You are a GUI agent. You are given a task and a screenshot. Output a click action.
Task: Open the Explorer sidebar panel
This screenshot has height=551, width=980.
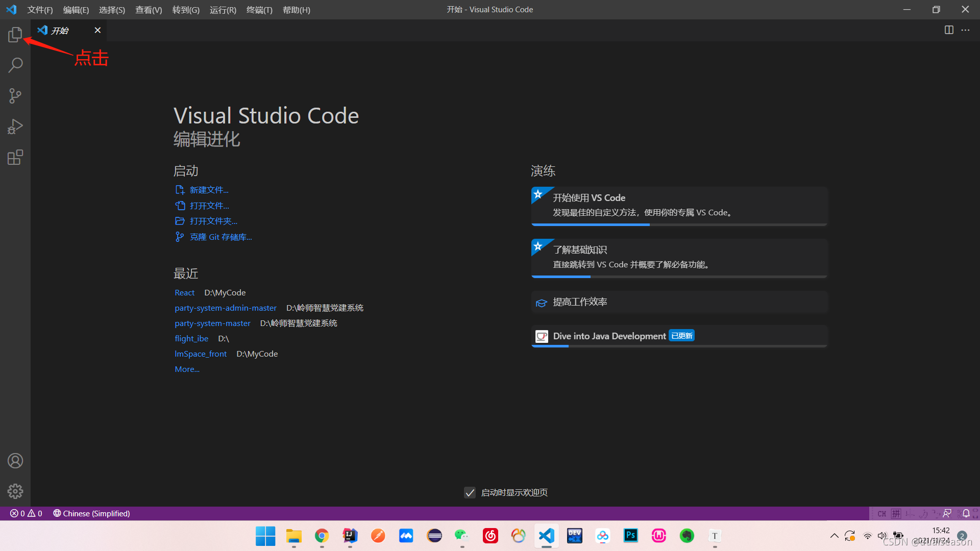coord(15,35)
